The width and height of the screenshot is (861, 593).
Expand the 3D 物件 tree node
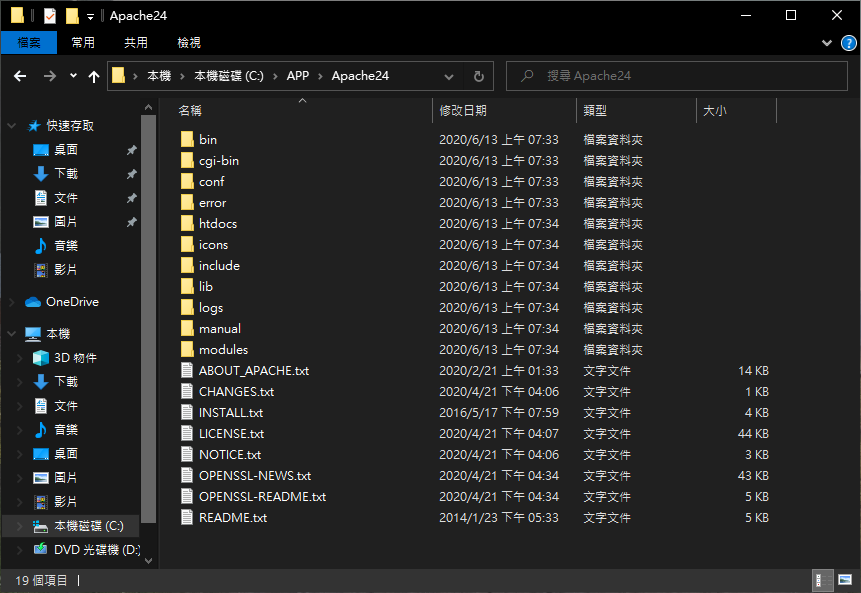point(20,358)
